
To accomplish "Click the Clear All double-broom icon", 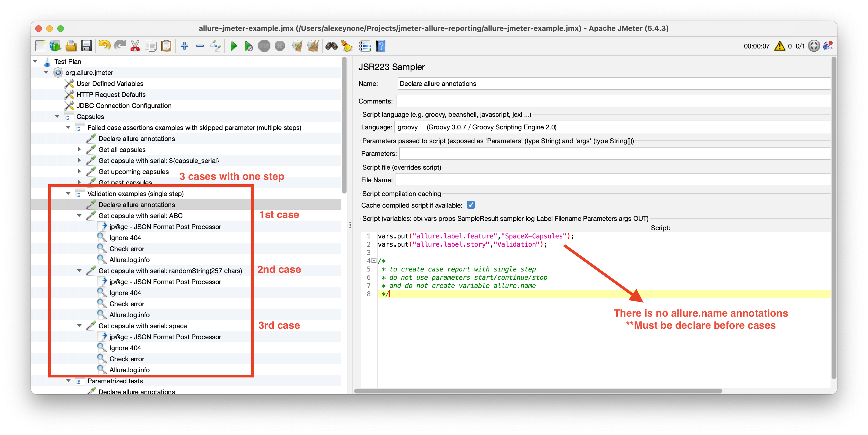I will click(x=313, y=46).
